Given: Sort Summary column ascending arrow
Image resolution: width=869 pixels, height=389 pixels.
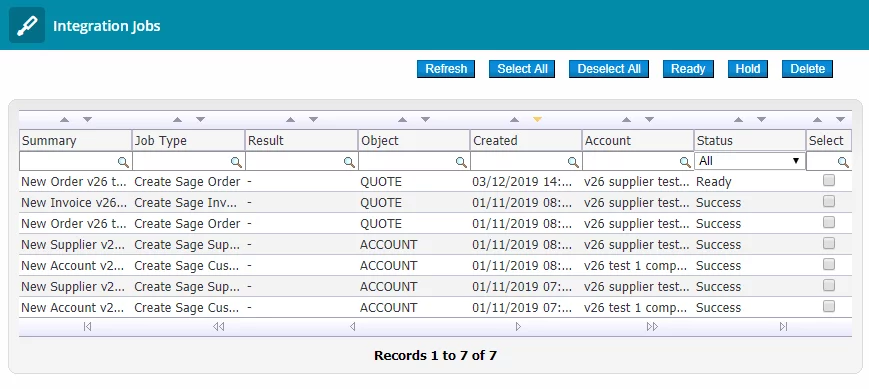Looking at the screenshot, I should pos(65,119).
